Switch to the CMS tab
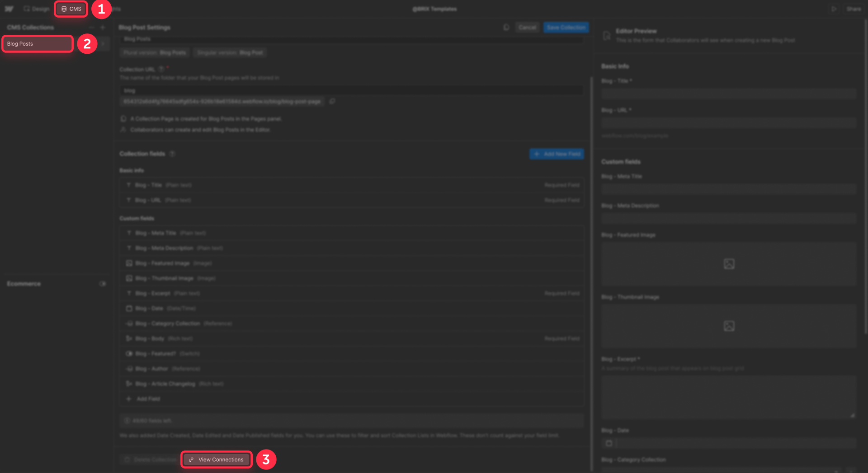 pyautogui.click(x=71, y=9)
